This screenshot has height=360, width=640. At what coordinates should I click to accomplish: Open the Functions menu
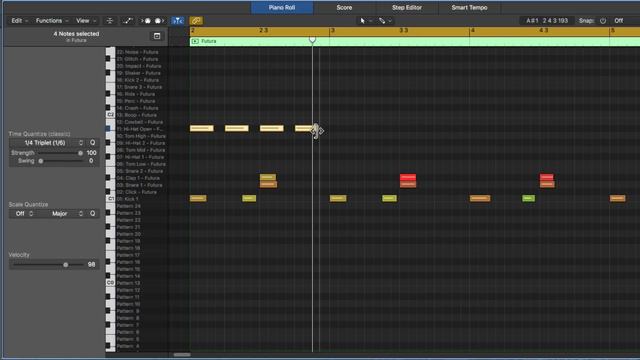coord(52,20)
